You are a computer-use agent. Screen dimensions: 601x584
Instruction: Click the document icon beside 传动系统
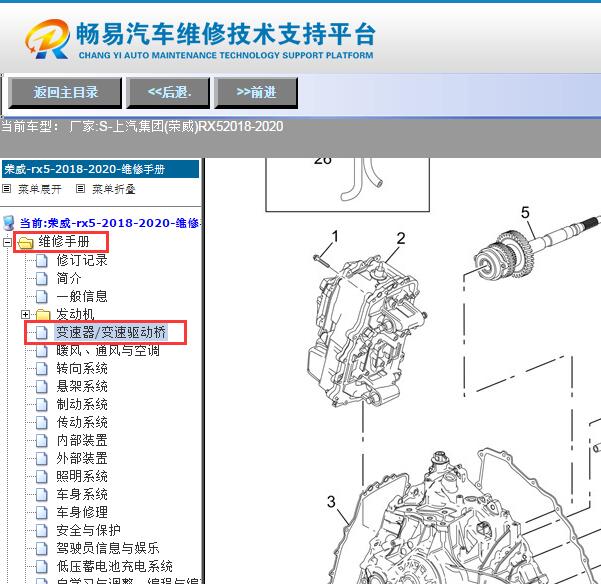(x=42, y=423)
